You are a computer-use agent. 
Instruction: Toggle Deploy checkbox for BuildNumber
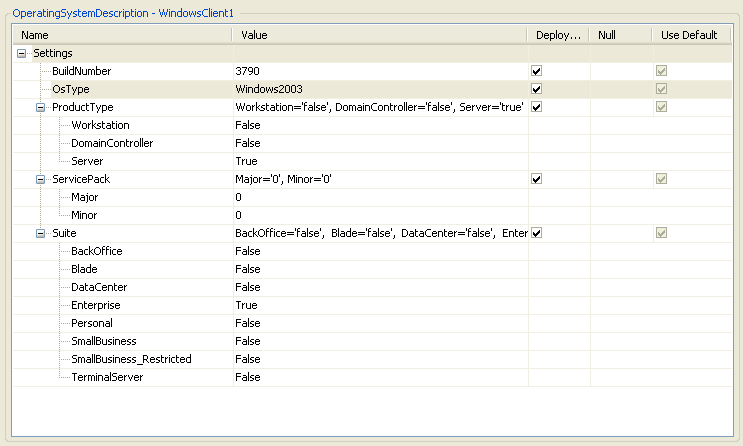pyautogui.click(x=537, y=71)
